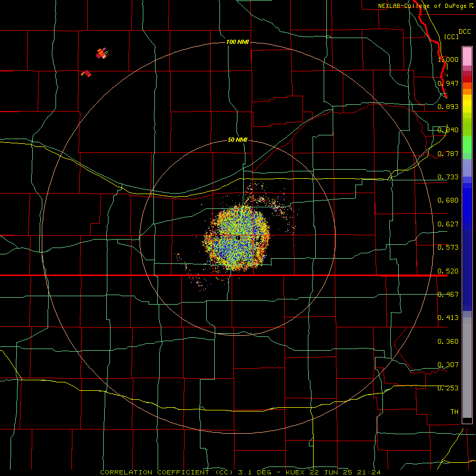Click the larger red-orange echo in northwest
476x476 pixels.
(x=102, y=53)
